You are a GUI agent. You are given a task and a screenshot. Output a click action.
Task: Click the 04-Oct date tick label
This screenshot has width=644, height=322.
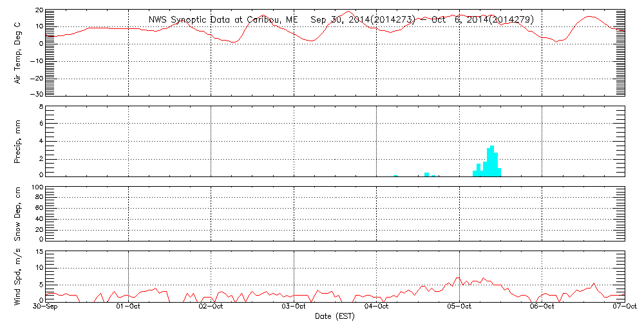(377, 307)
